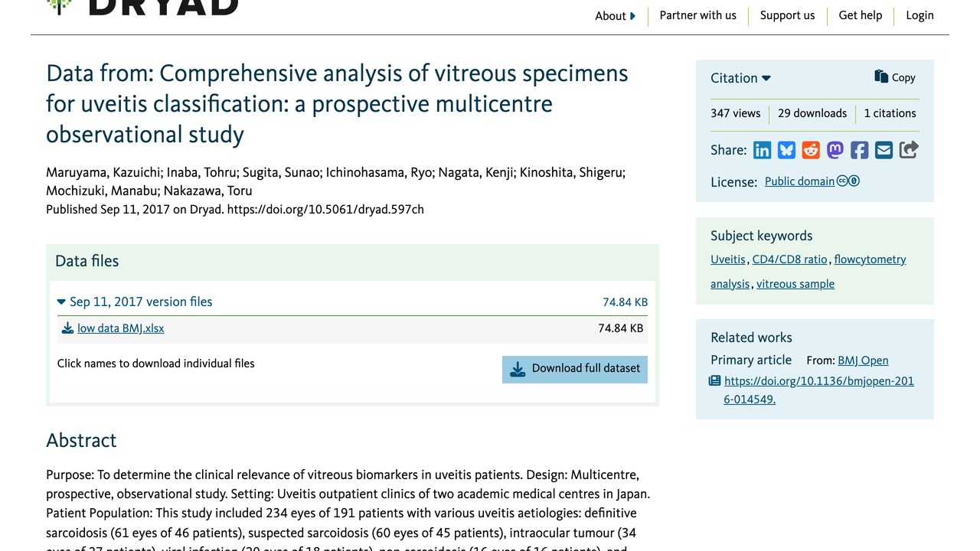Share dataset on Facebook

860,150
